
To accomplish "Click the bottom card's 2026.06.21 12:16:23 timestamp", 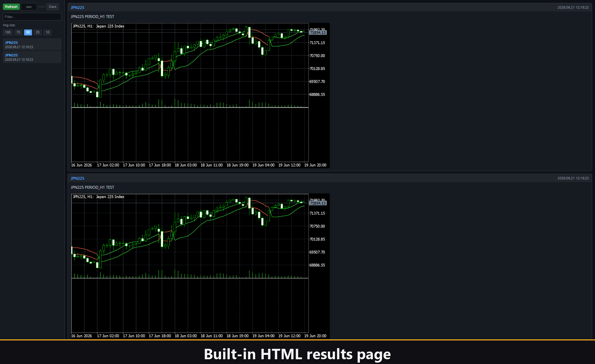I will coord(573,178).
